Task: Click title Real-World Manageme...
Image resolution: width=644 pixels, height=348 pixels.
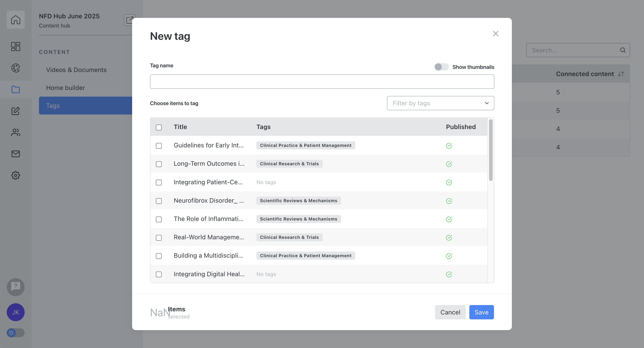Action: point(209,237)
